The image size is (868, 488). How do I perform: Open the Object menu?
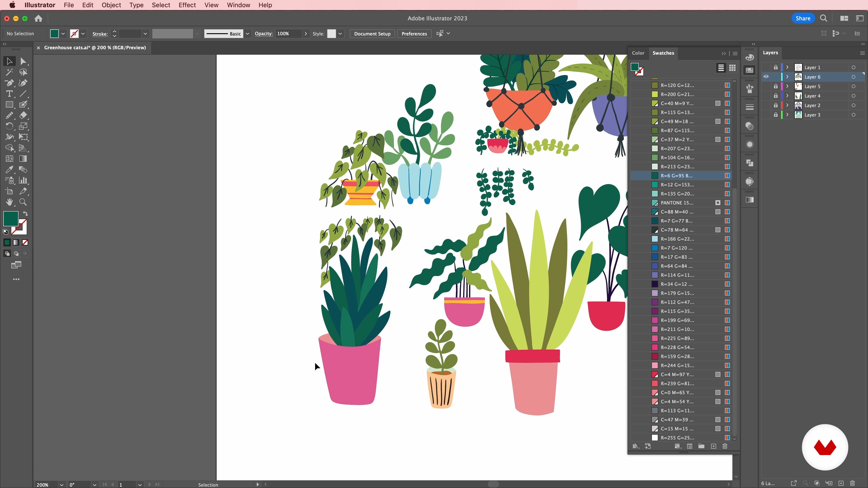[111, 5]
